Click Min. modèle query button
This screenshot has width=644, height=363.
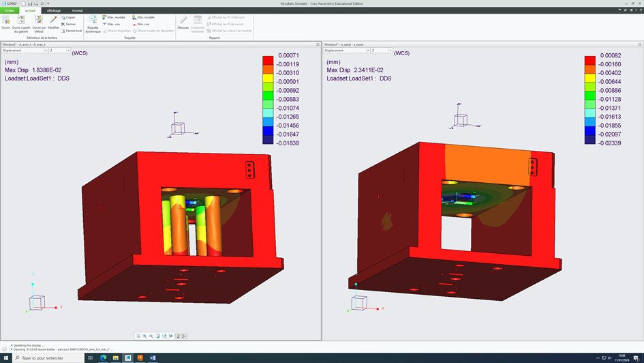tap(143, 17)
